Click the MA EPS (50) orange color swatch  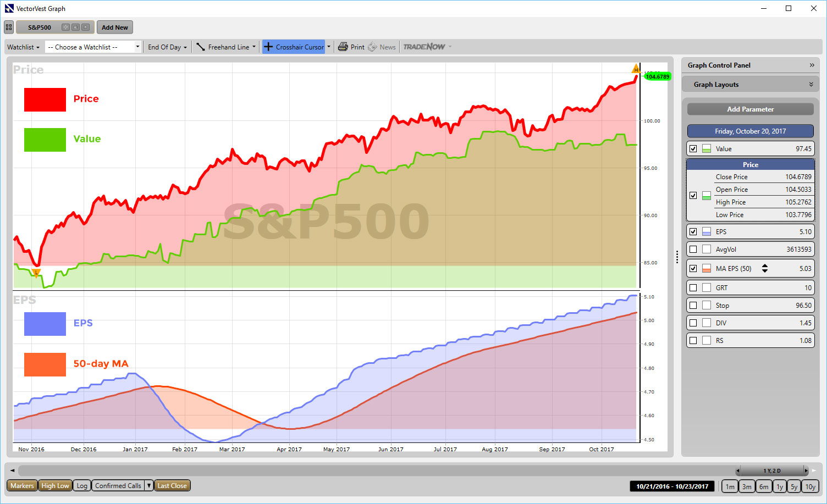[x=707, y=269]
